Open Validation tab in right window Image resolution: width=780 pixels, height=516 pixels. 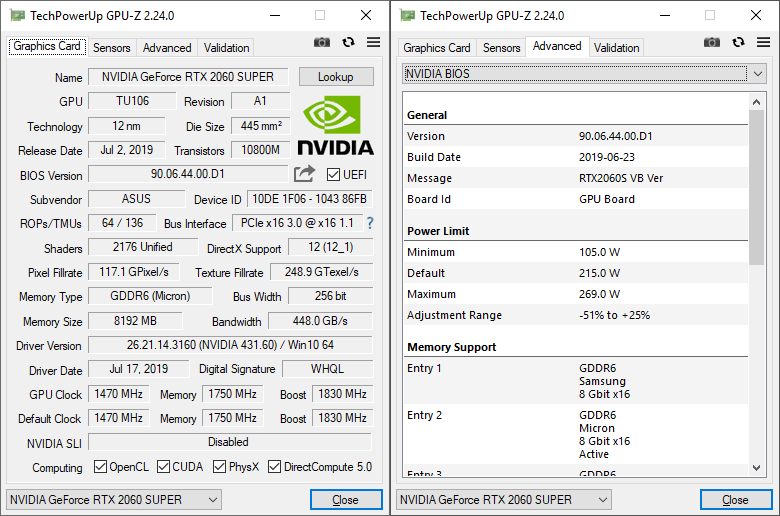616,48
